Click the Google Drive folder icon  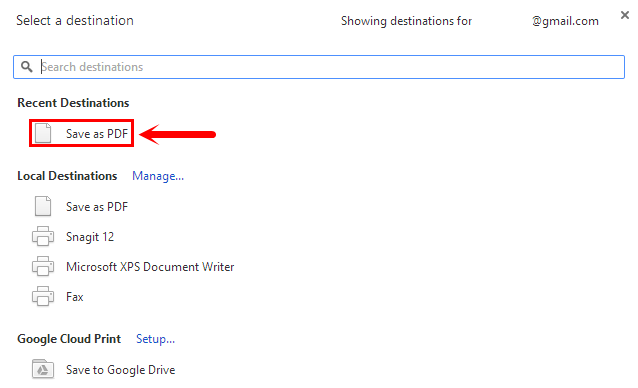pos(43,369)
